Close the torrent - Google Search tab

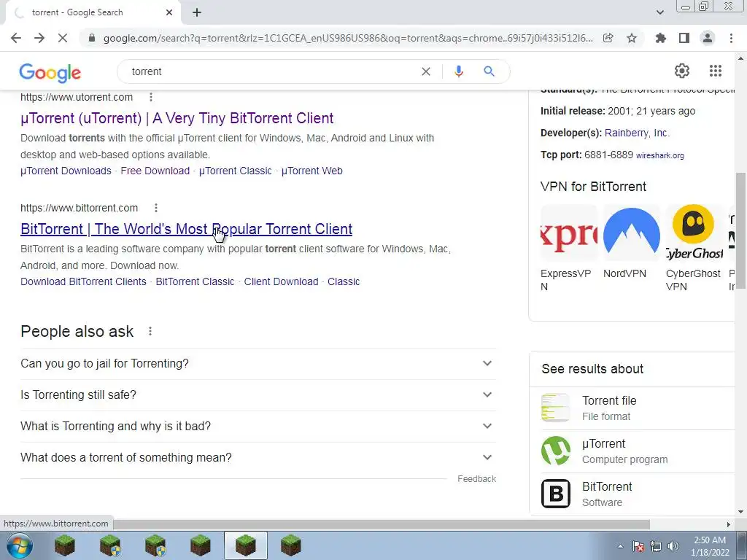pos(169,13)
